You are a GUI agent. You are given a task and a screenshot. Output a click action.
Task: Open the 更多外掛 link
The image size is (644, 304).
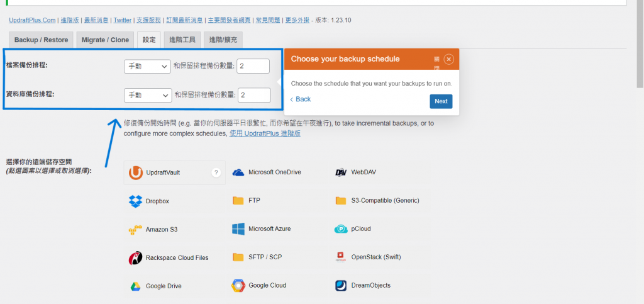(297, 20)
